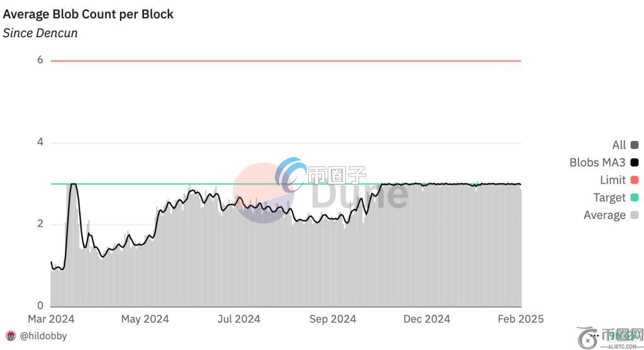This screenshot has height=350, width=644.
Task: Click the dark gray All legend swatch
Action: tap(634, 145)
